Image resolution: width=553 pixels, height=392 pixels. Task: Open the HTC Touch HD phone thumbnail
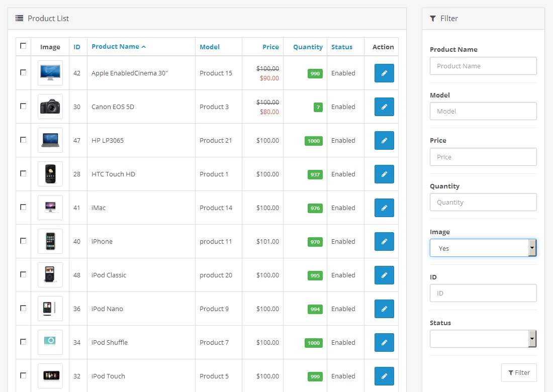tap(50, 174)
